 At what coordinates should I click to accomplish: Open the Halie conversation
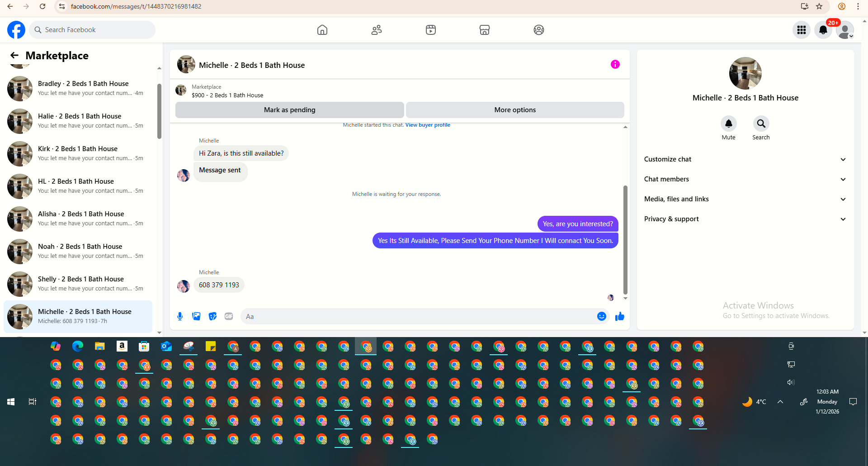pos(78,121)
